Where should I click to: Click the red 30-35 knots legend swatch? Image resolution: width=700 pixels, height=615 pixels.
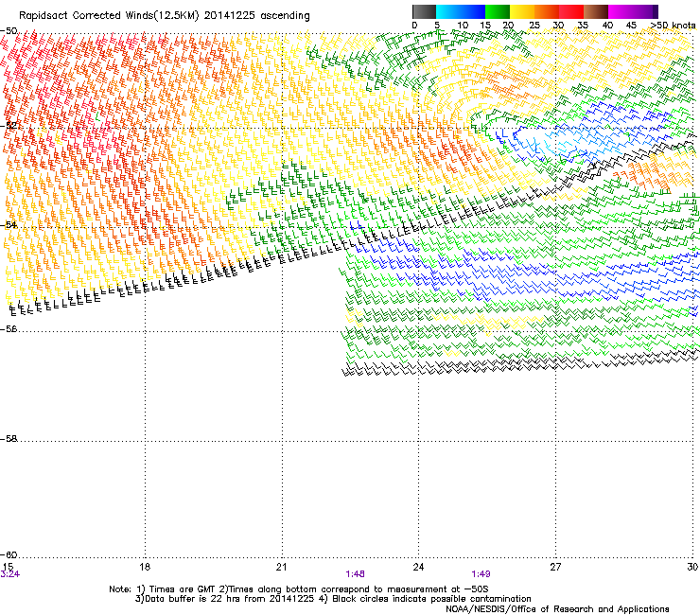pyautogui.click(x=571, y=11)
